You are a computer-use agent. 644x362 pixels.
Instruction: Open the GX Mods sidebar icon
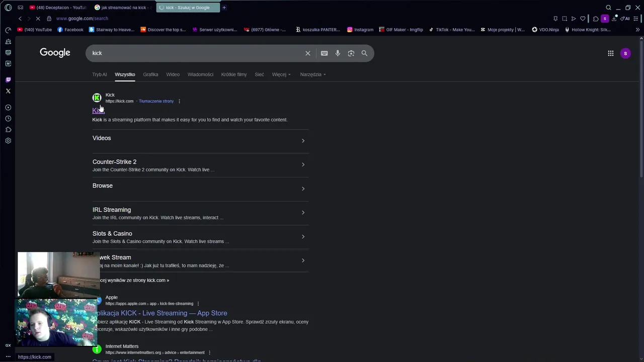pos(8,63)
